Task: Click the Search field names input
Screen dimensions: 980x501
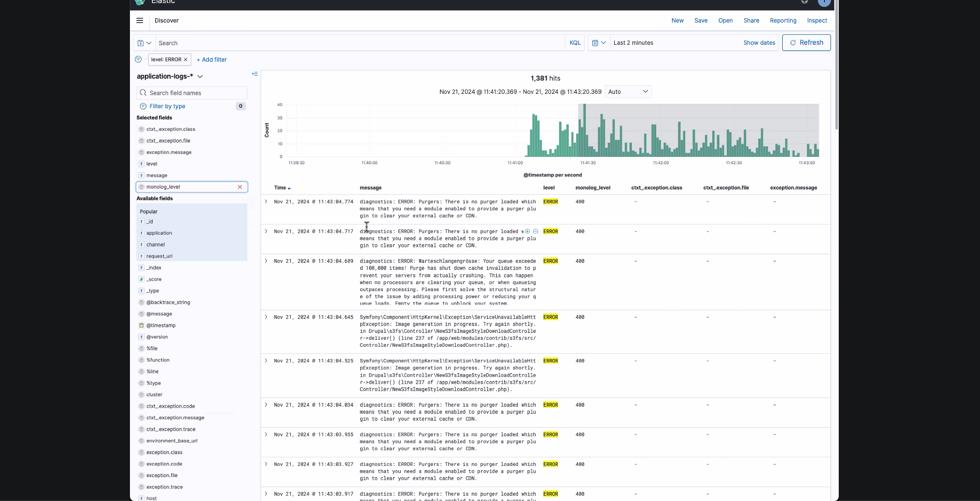Action: coord(196,93)
